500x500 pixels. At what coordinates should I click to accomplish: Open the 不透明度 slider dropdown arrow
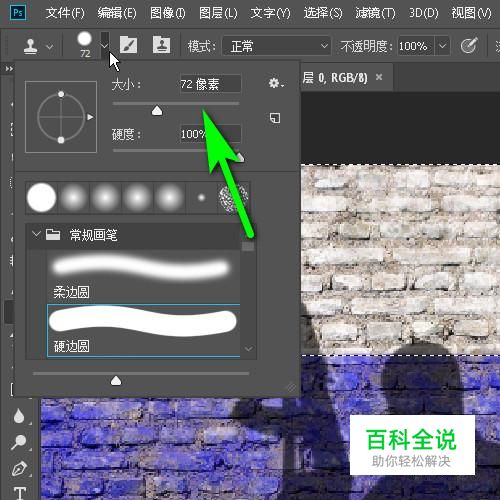click(443, 46)
